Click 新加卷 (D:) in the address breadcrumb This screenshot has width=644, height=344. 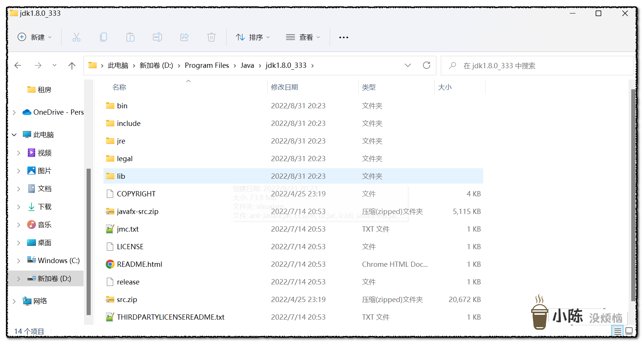pyautogui.click(x=156, y=66)
